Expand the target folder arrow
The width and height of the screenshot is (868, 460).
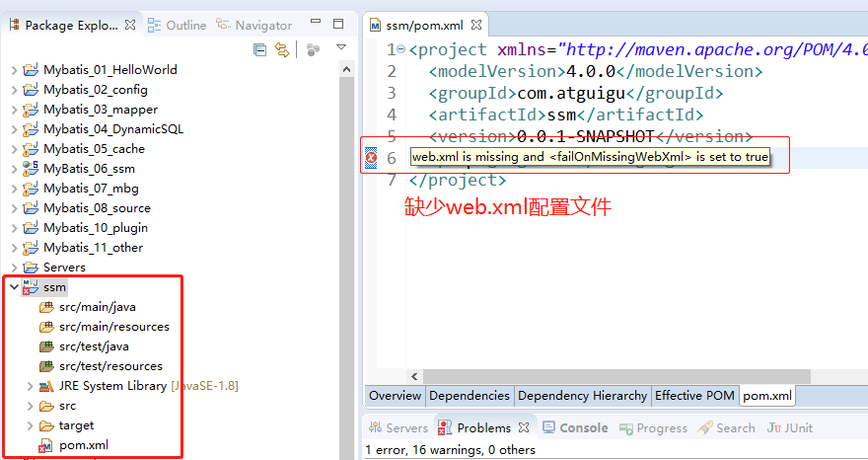tap(31, 426)
